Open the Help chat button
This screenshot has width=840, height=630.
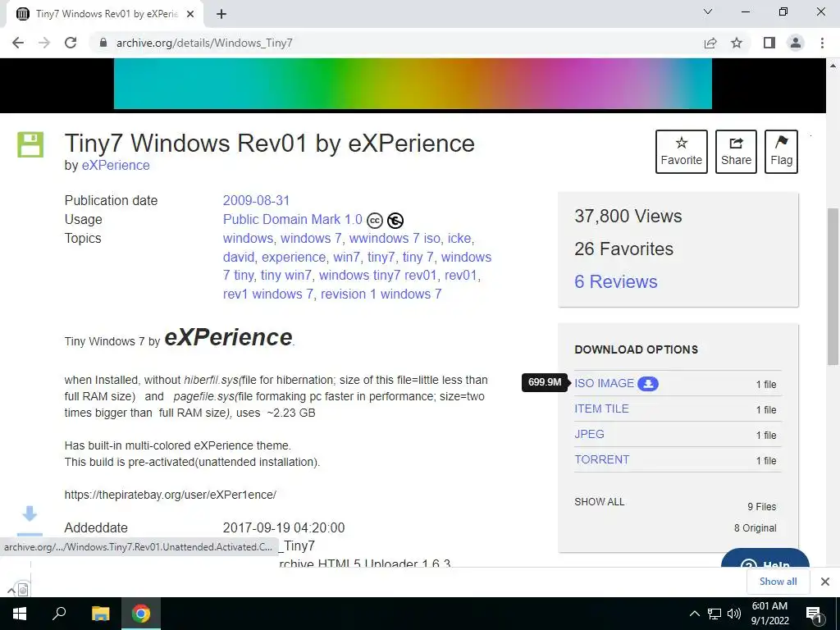(x=765, y=559)
